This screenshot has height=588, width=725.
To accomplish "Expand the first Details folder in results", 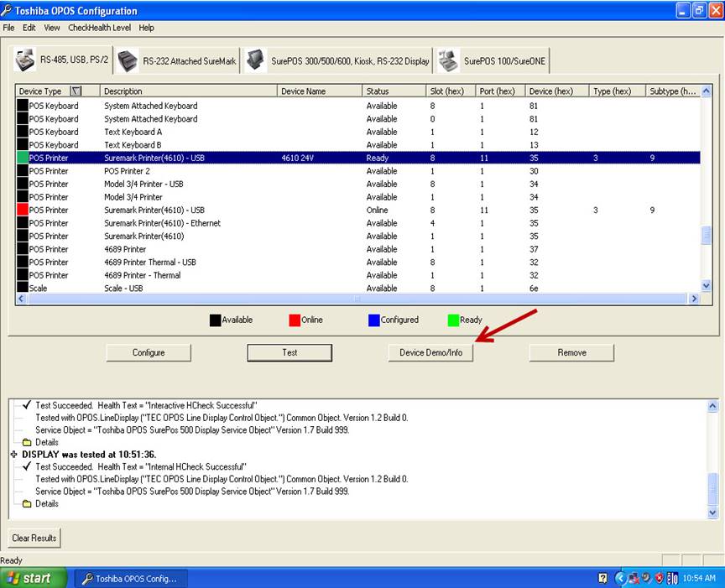I will pyautogui.click(x=27, y=442).
